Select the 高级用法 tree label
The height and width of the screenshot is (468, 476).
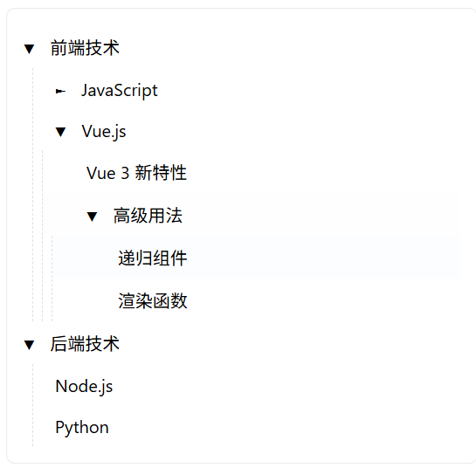coord(148,216)
